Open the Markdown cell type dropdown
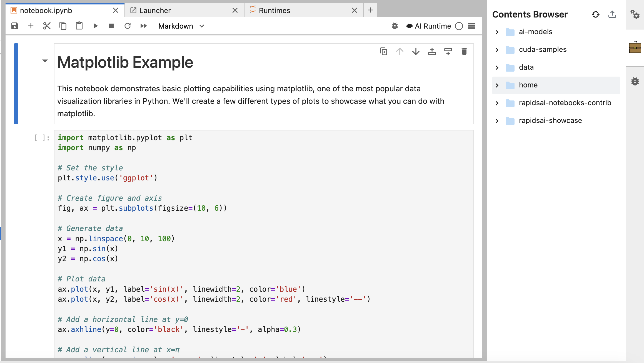Viewport: 644px width, 363px height. click(x=181, y=26)
